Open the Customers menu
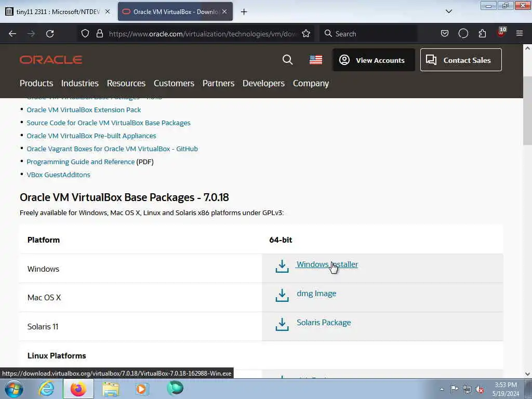Image resolution: width=532 pixels, height=399 pixels. 174,83
